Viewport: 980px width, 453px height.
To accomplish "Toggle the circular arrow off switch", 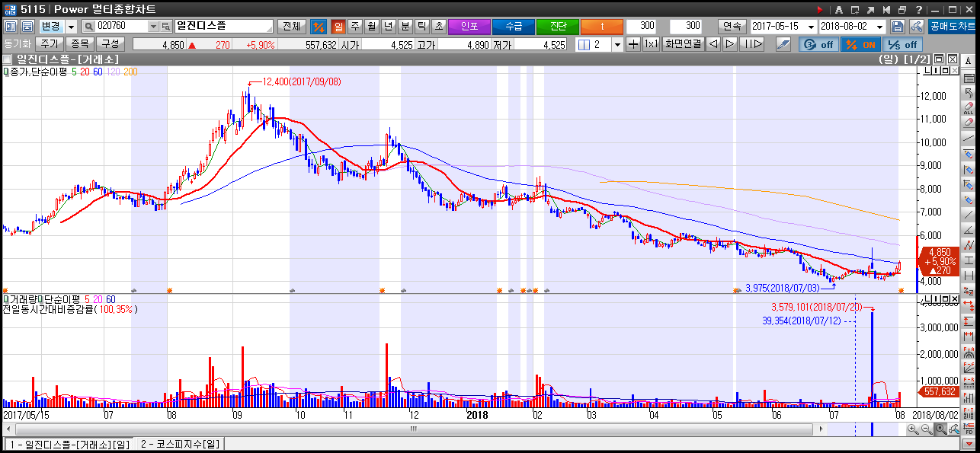I will click(818, 44).
